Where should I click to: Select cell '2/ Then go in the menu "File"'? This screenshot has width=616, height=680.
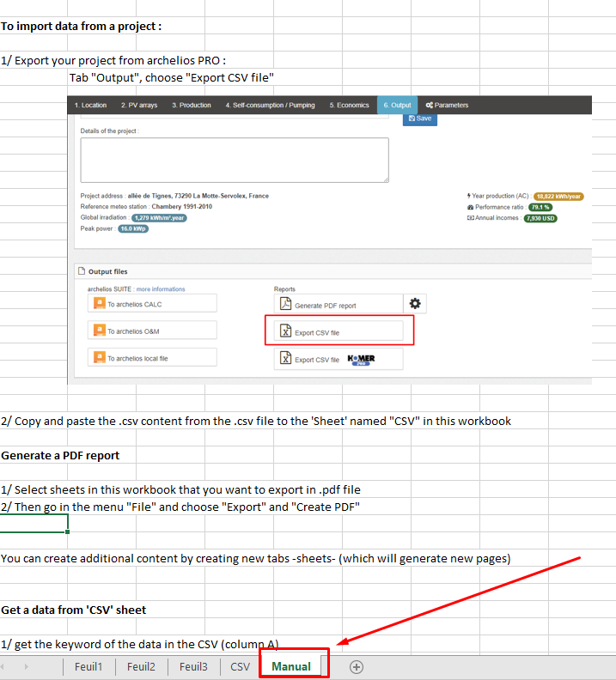(x=180, y=507)
